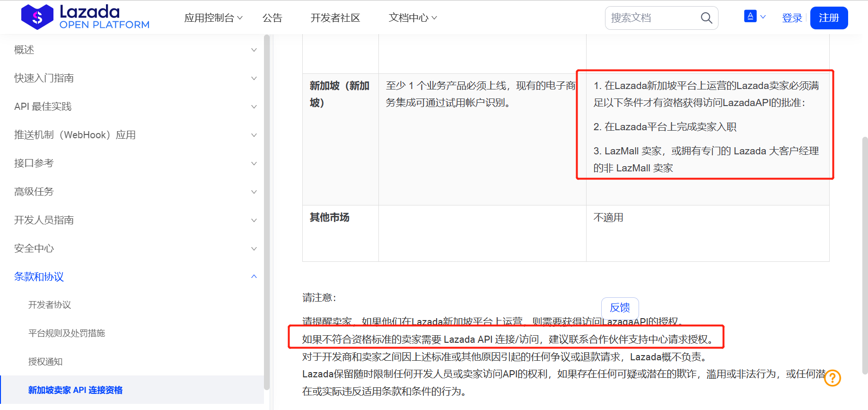The width and height of the screenshot is (868, 410).
Task: Click the 注册 button
Action: 829,18
